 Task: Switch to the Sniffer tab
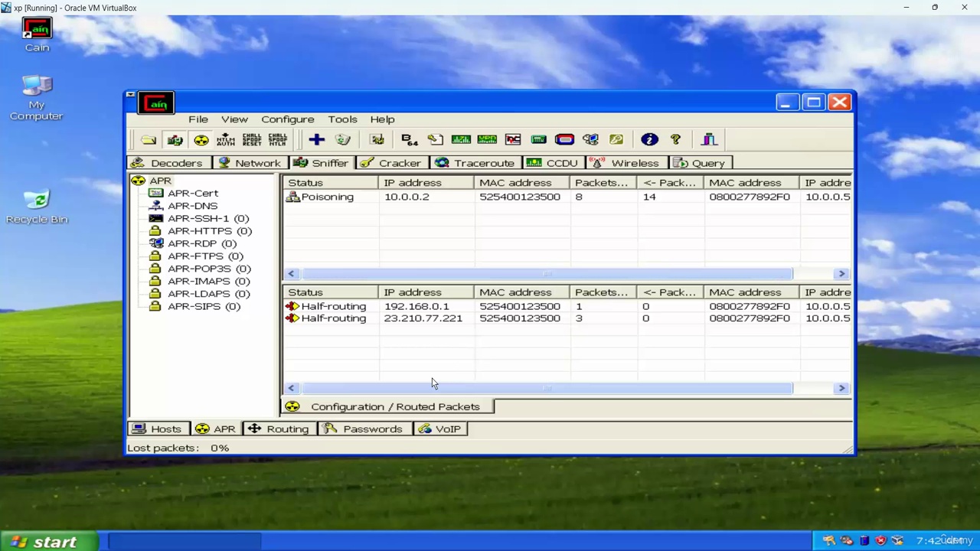tap(322, 163)
